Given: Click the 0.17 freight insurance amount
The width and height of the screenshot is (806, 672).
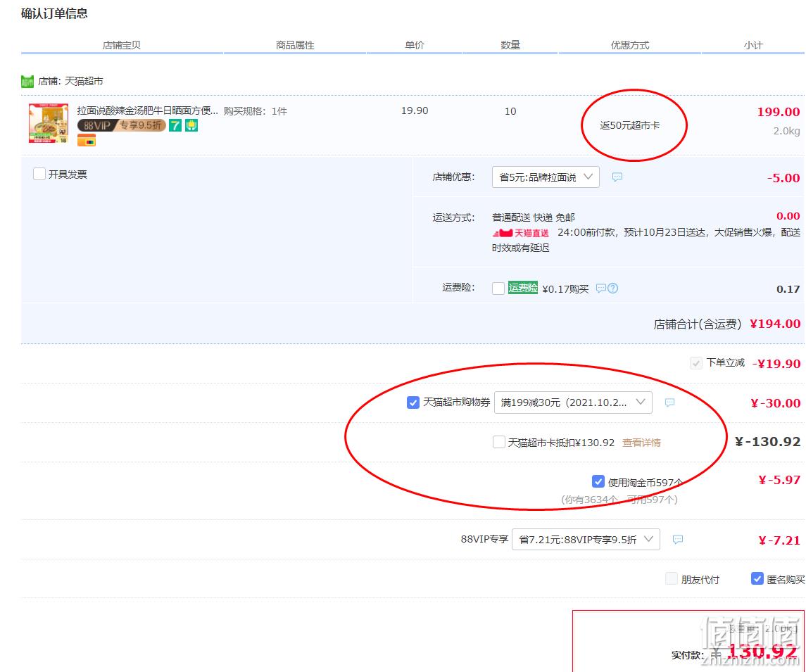Looking at the screenshot, I should click(788, 289).
